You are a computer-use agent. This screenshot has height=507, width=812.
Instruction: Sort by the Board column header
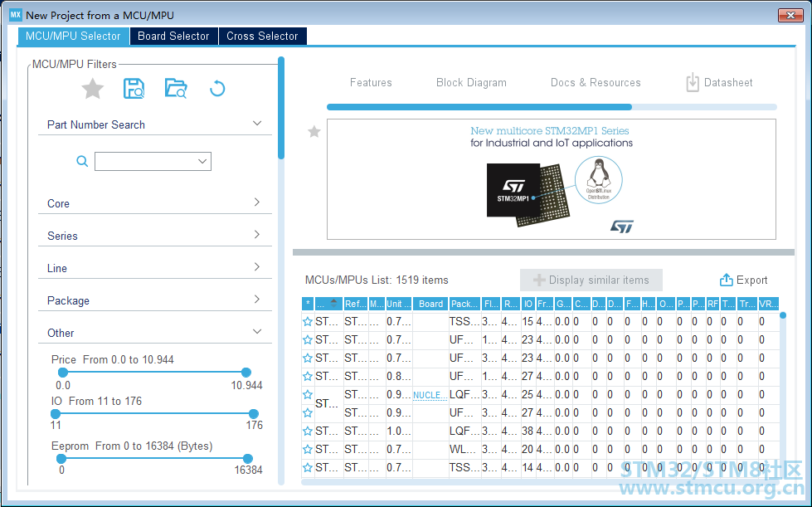coord(430,304)
